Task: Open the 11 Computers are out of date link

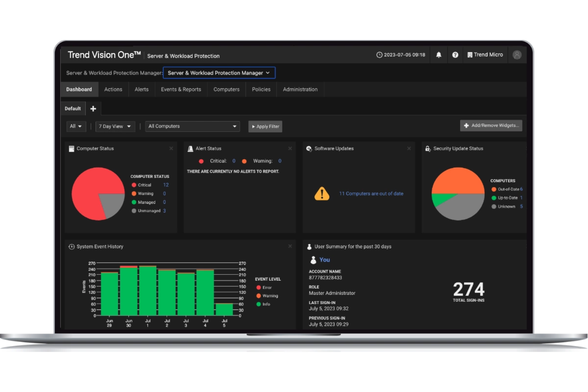Action: [371, 194]
